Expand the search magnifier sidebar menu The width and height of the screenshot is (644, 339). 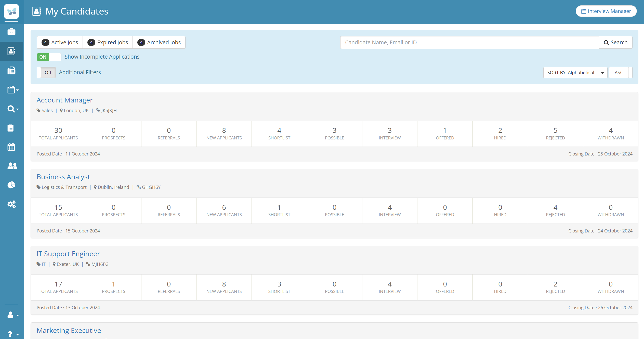13,109
